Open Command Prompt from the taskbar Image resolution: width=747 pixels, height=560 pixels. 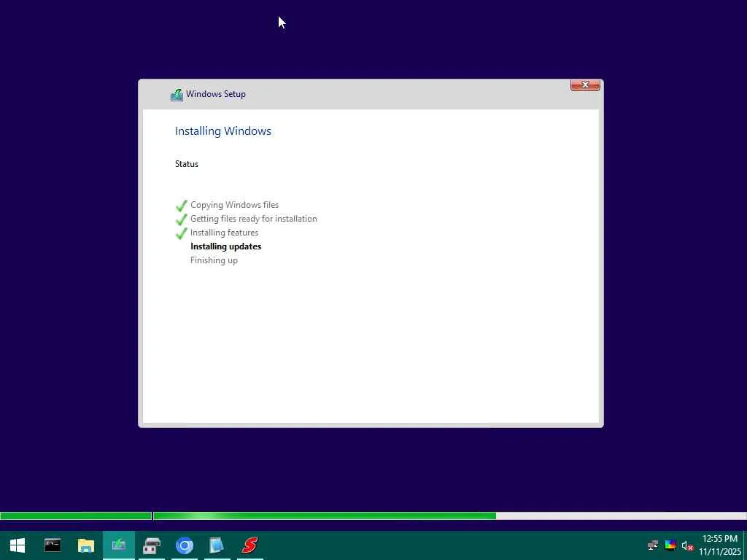click(53, 545)
